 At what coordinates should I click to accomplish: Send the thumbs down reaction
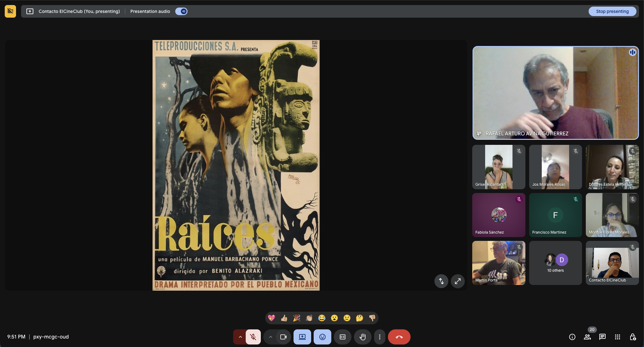372,318
